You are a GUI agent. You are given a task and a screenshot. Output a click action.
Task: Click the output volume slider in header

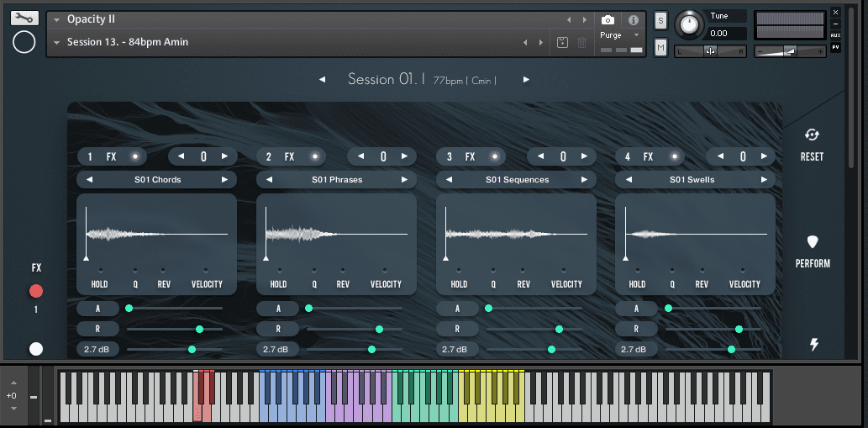pyautogui.click(x=790, y=51)
